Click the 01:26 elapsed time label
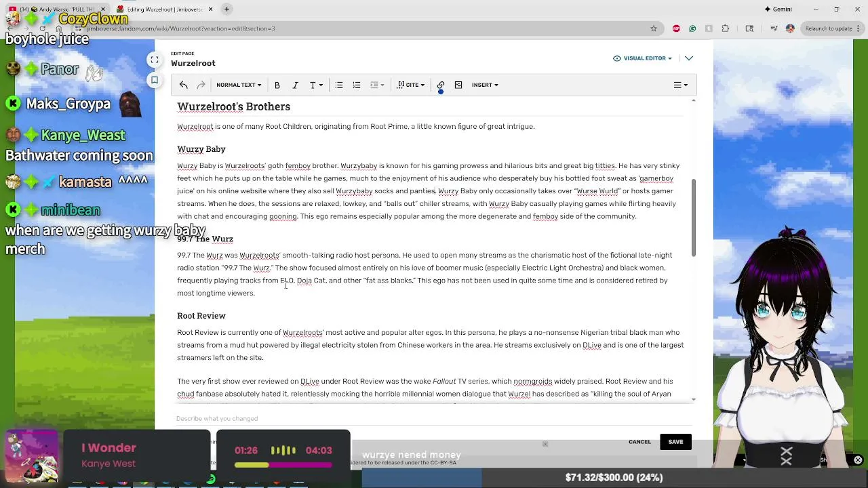 click(246, 450)
